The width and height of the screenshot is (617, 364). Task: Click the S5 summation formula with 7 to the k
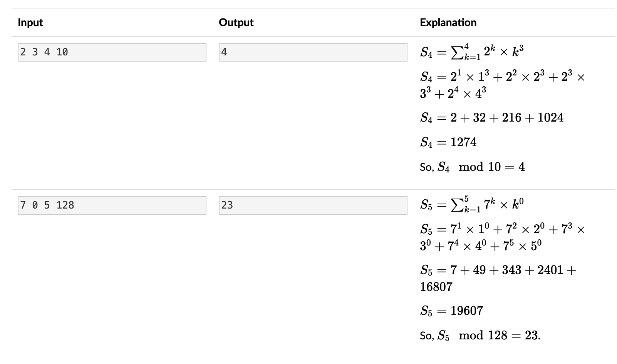click(x=472, y=205)
